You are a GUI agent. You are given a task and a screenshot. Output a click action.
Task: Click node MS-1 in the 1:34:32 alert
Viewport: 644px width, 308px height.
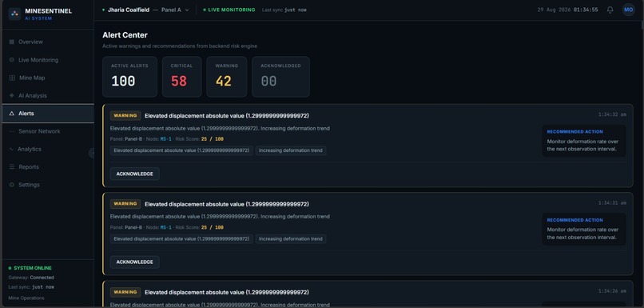[x=166, y=139]
